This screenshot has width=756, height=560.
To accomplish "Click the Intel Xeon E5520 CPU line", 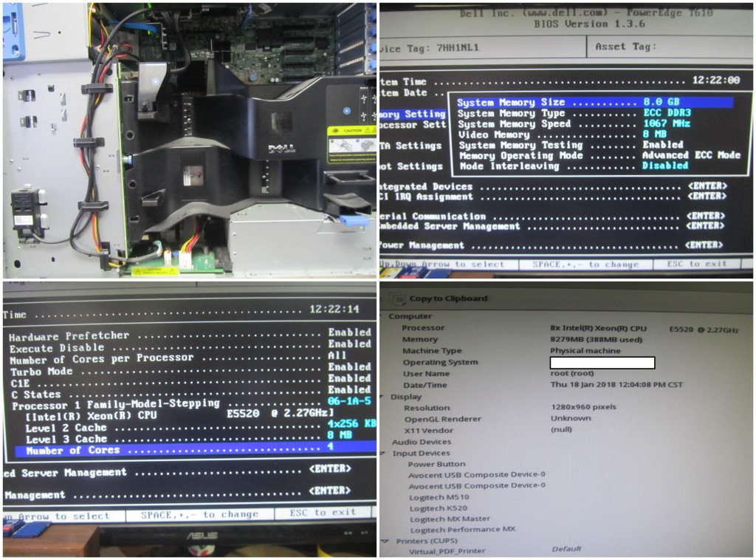I will coord(179,414).
